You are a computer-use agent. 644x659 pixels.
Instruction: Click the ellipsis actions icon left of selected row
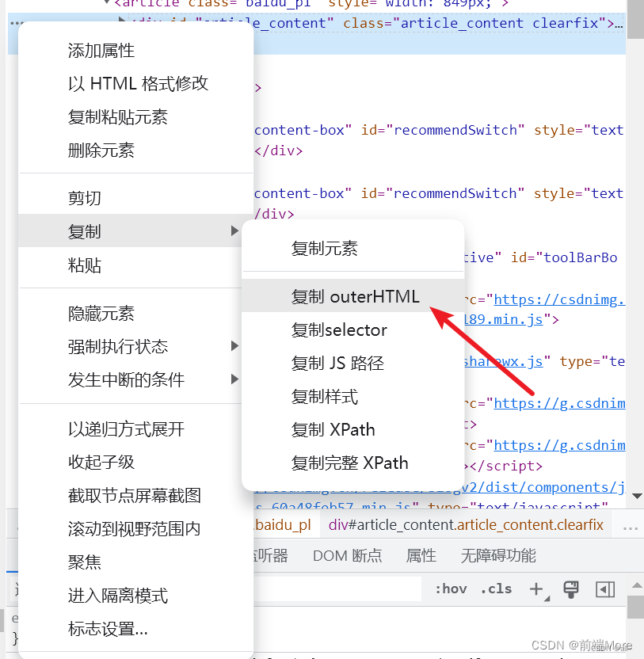(x=17, y=23)
